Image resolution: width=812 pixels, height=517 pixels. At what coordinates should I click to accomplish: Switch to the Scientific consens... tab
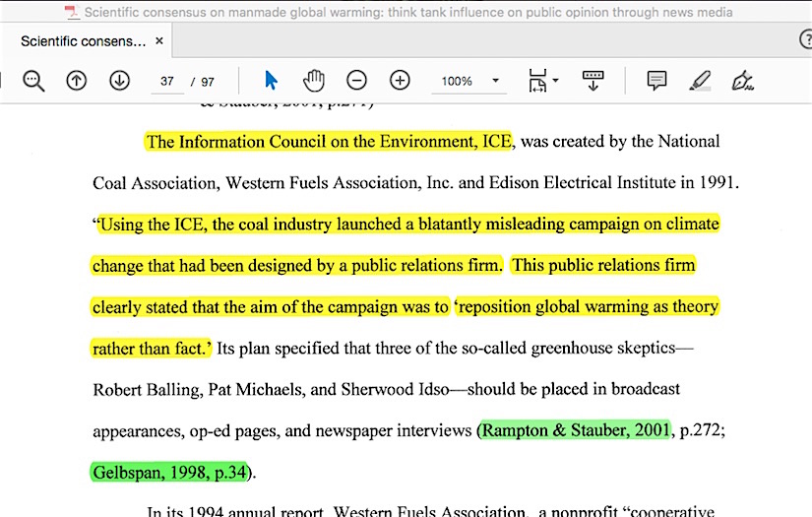pyautogui.click(x=83, y=41)
